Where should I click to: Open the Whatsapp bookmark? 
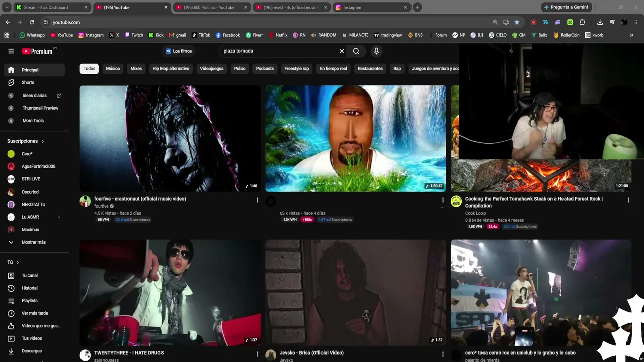32,35
